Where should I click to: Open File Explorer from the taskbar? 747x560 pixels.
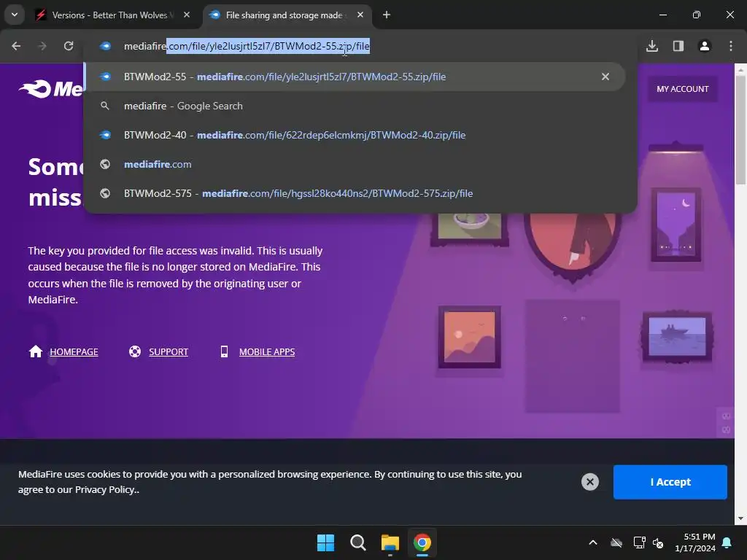point(390,542)
